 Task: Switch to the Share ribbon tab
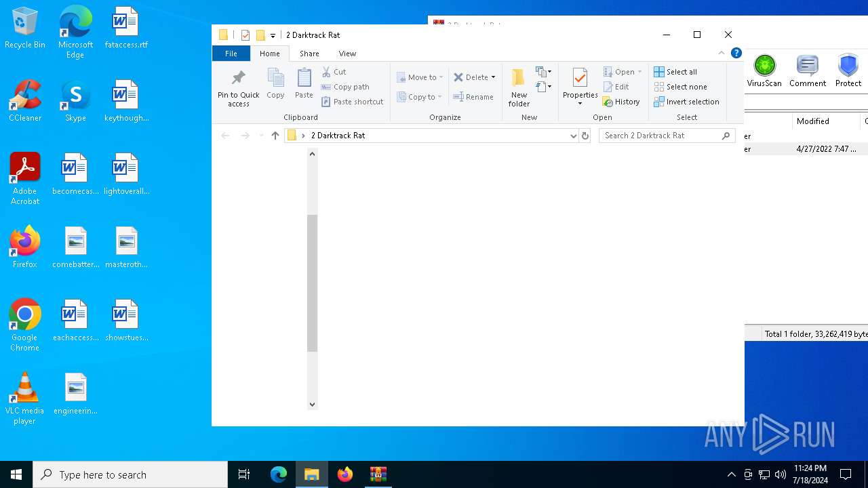pos(309,54)
